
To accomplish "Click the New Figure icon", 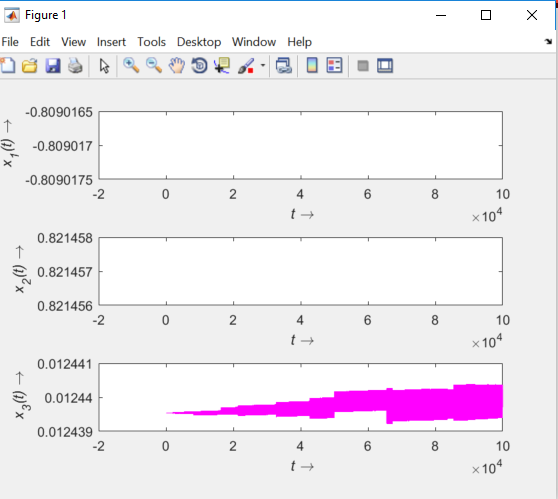I will [8, 66].
